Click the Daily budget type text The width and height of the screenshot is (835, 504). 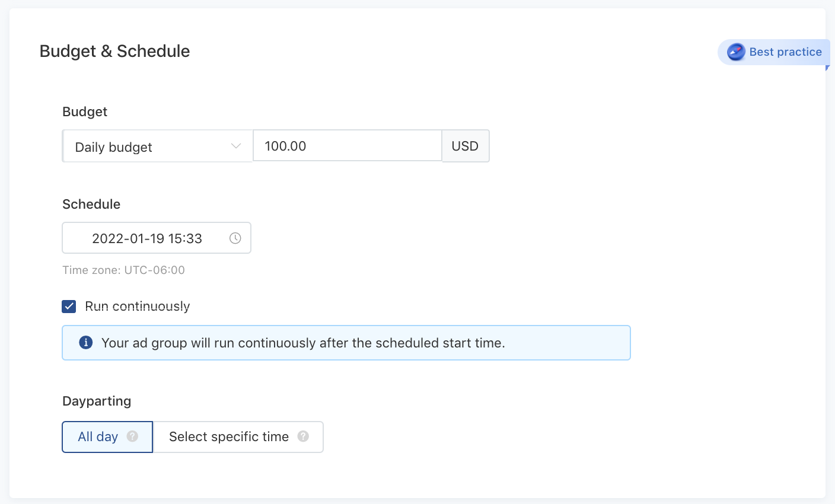[x=114, y=147]
